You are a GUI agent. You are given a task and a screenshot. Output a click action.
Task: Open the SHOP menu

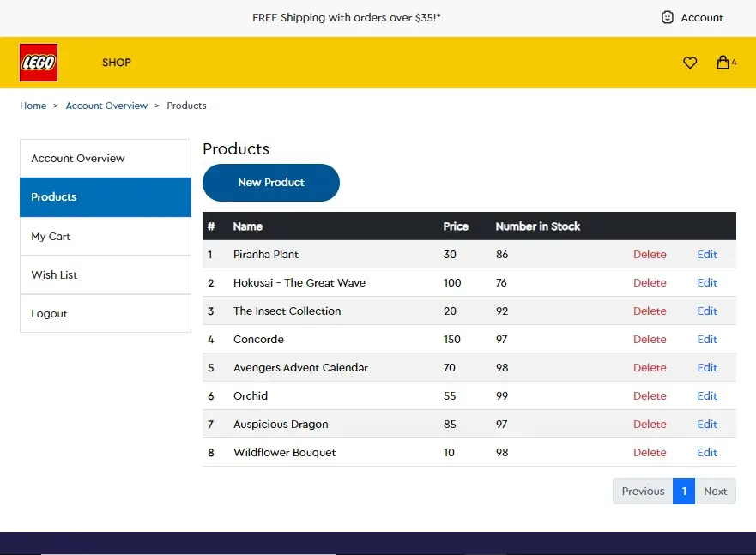(x=116, y=63)
